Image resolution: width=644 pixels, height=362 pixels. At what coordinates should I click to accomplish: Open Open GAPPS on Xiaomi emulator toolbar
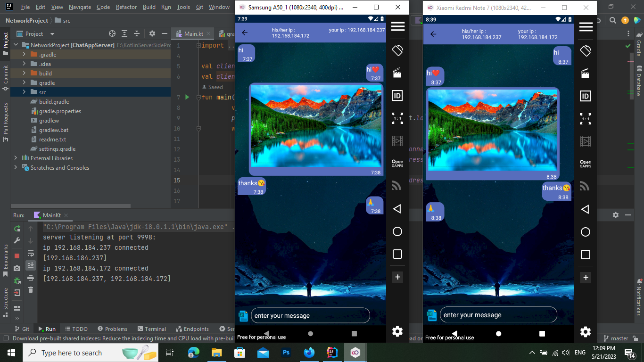(586, 164)
